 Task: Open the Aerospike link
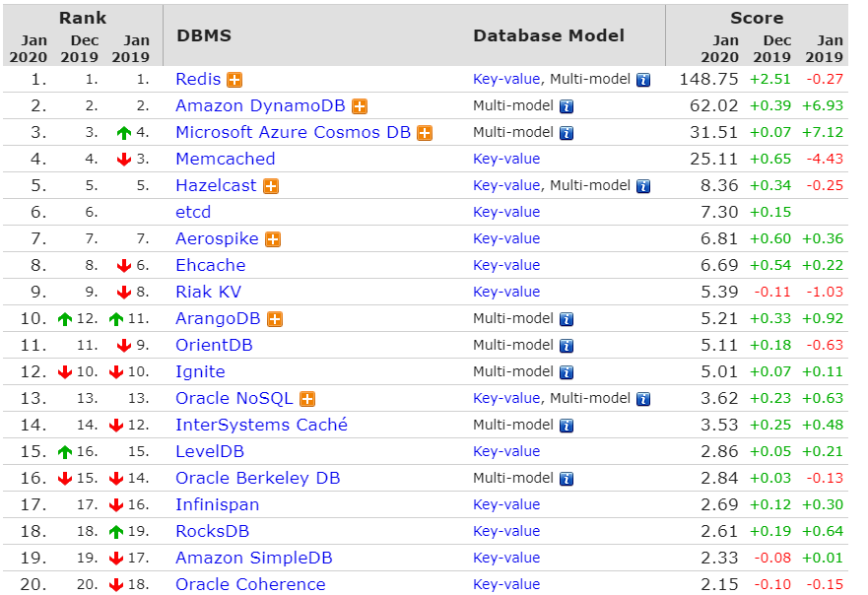click(217, 238)
